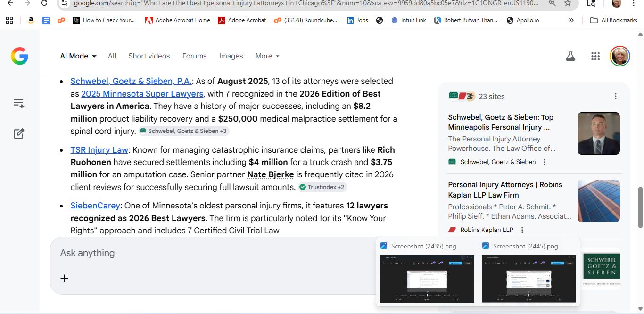644x314 pixels.
Task: Show more bookmarks with the double chevron
Action: pyautogui.click(x=571, y=20)
